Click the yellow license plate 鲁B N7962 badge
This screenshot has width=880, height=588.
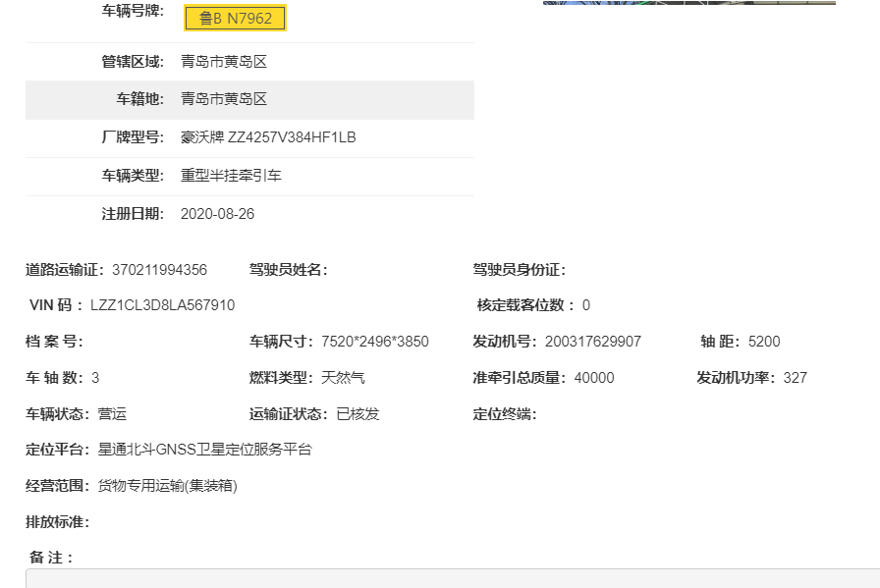(235, 18)
